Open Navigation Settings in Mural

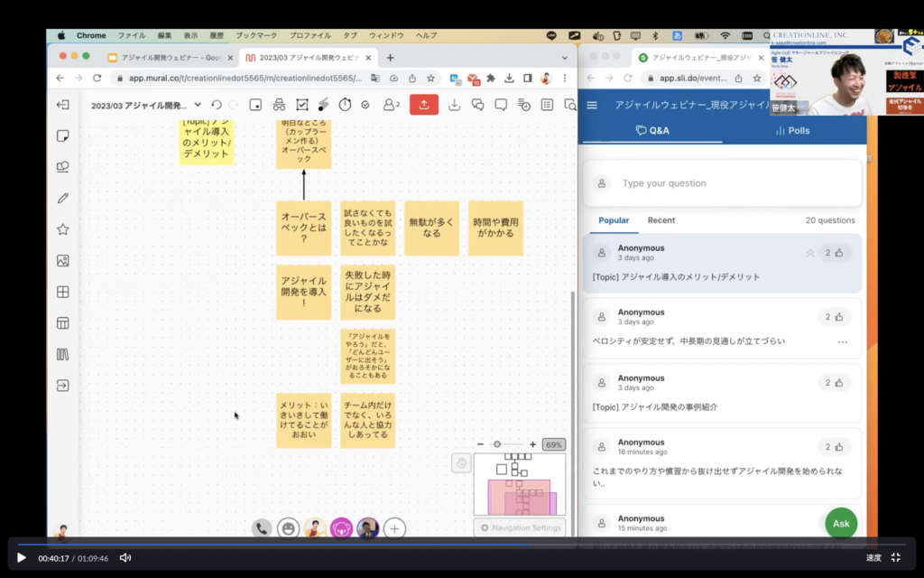coord(520,527)
